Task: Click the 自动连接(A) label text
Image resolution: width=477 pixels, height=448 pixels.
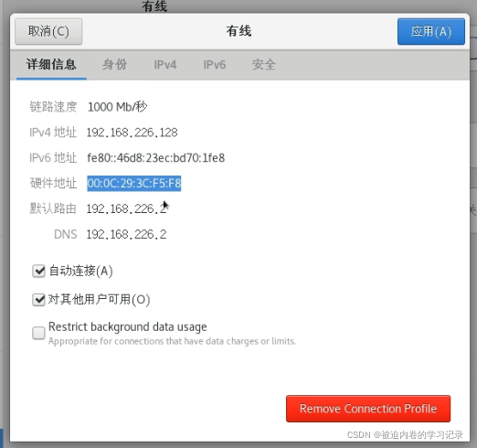Action: coord(81,271)
